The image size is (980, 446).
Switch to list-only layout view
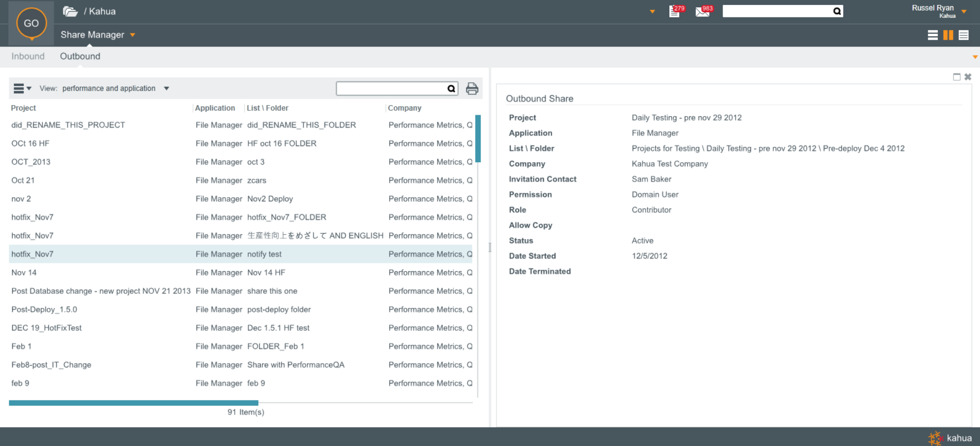[x=933, y=35]
